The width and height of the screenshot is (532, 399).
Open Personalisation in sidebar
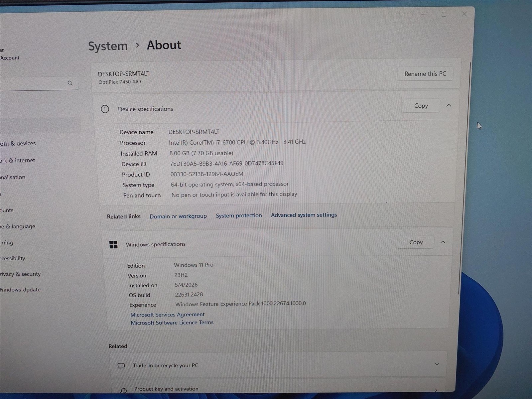[13, 177]
